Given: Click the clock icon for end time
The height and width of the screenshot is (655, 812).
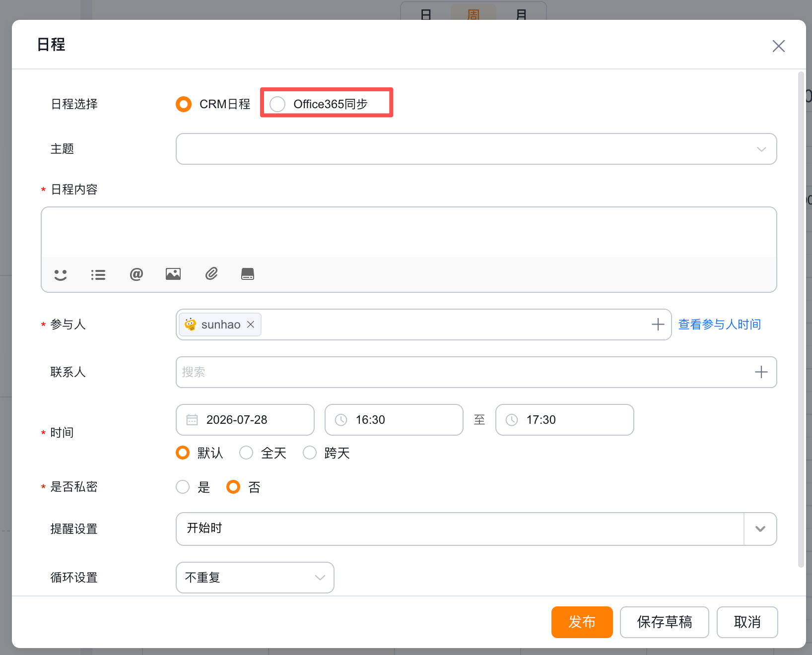Looking at the screenshot, I should coord(512,420).
